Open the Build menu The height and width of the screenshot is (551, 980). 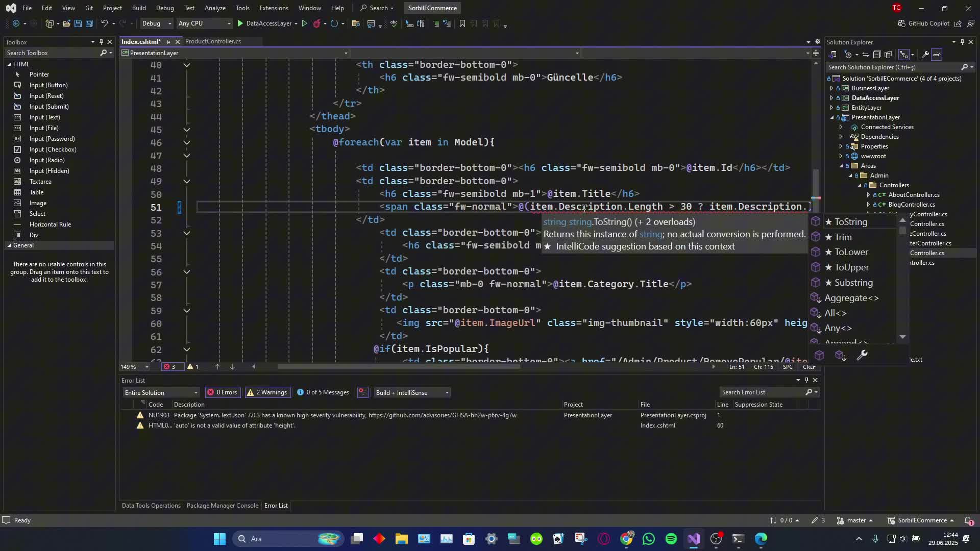[x=139, y=8]
